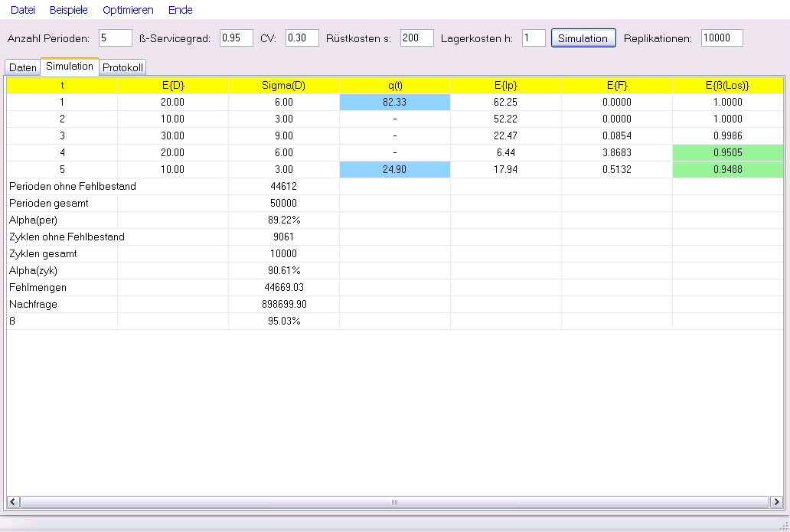Viewport: 790px width, 532px height.
Task: Click the E{ß(Los)} column header
Action: click(727, 85)
